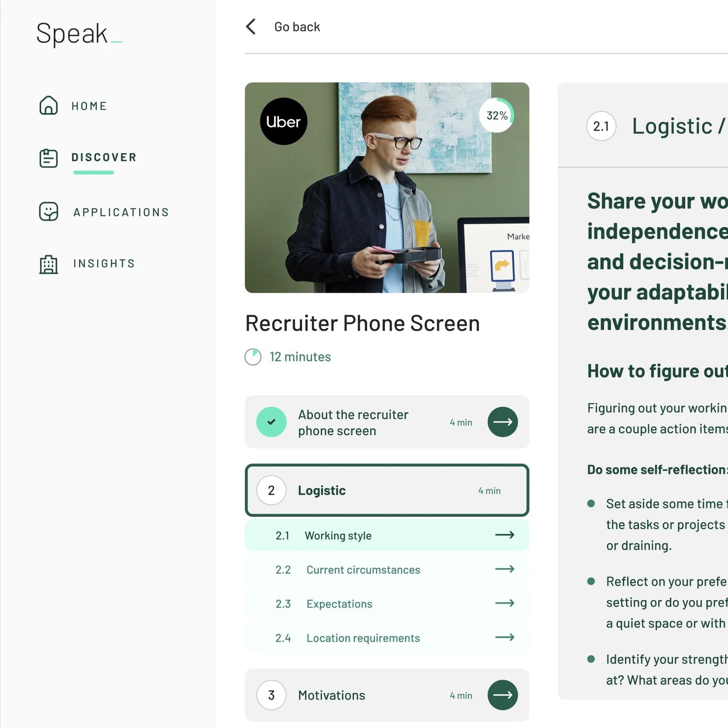Click the Home house icon
728x728 pixels.
point(48,106)
